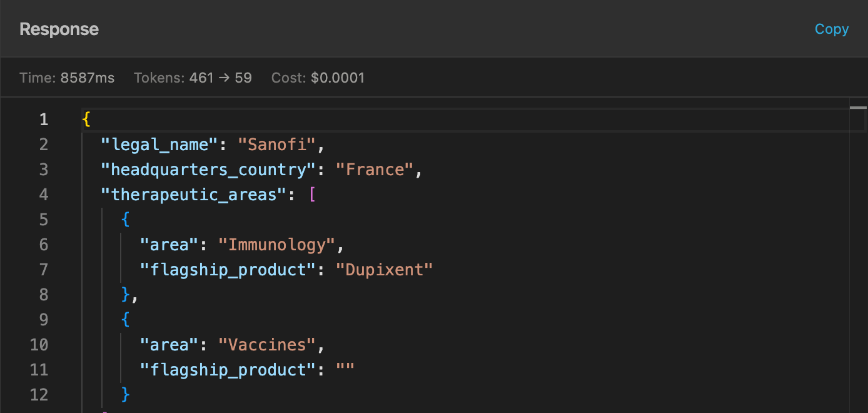
Task: Click gutter line number 12
Action: 39,395
